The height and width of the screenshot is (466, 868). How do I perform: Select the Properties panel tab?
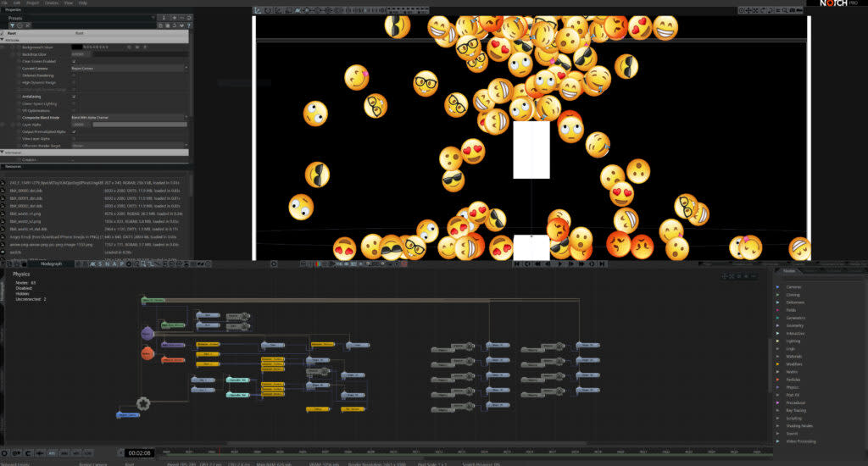13,10
